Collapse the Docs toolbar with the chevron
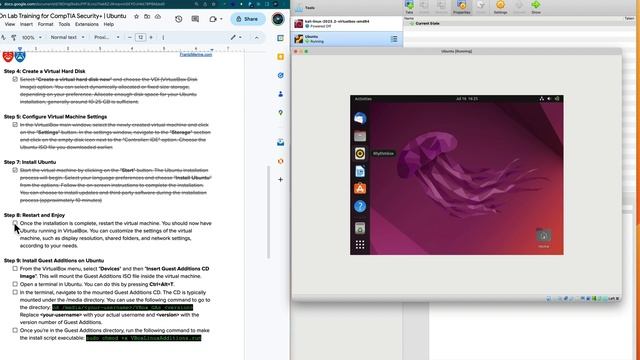 click(x=257, y=37)
